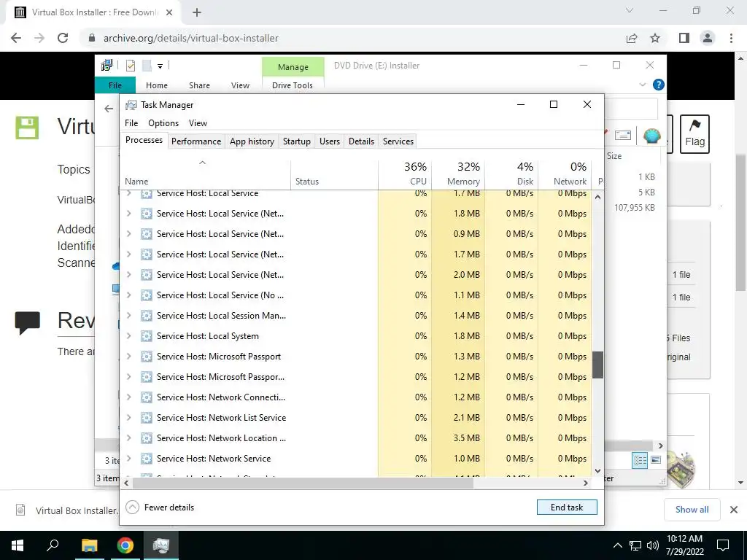747x560 pixels.
Task: Switch Explorer to details view icon
Action: 640,460
